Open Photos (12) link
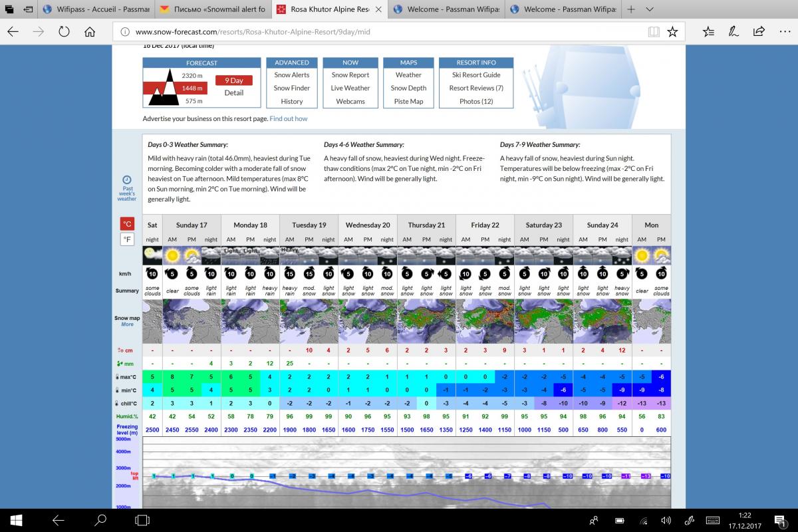Image resolution: width=798 pixels, height=532 pixels. tap(476, 101)
